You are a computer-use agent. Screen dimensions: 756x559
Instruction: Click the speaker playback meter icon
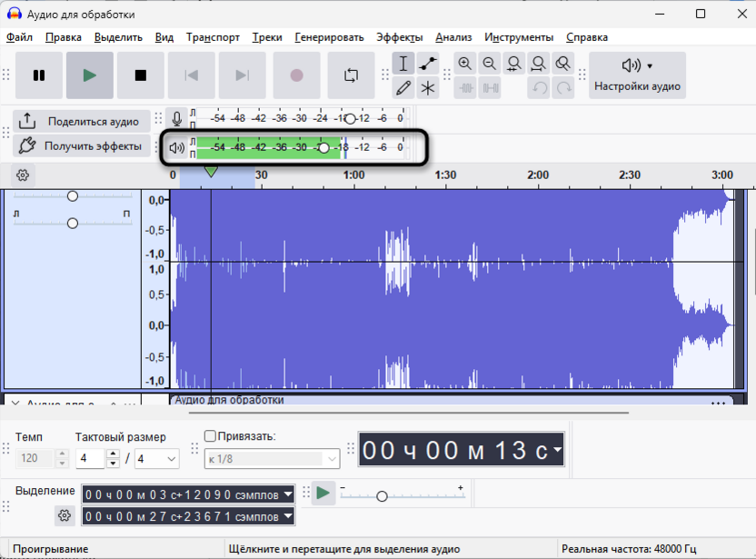pyautogui.click(x=177, y=147)
